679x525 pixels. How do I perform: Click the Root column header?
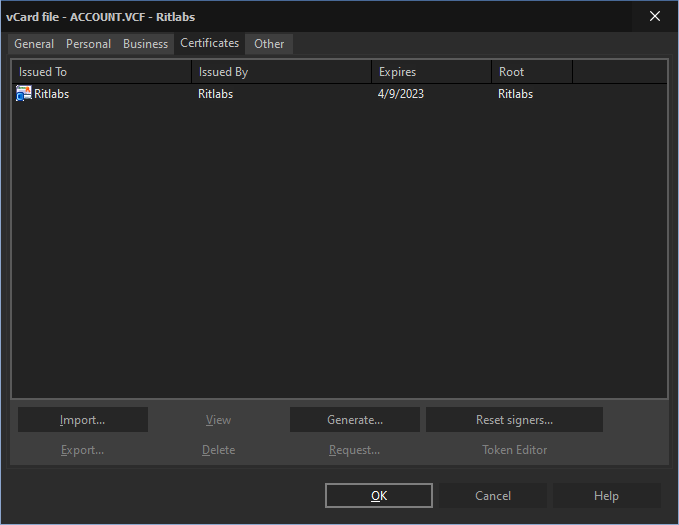532,72
